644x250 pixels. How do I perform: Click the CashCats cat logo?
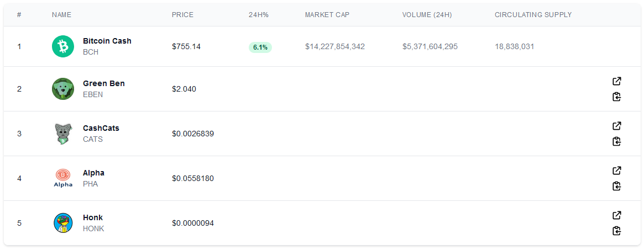[63, 134]
